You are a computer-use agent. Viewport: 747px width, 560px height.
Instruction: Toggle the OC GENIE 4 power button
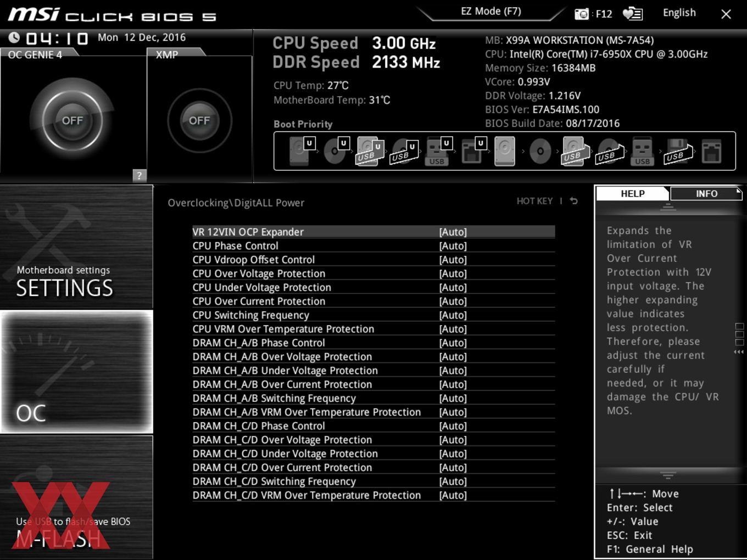coord(73,121)
